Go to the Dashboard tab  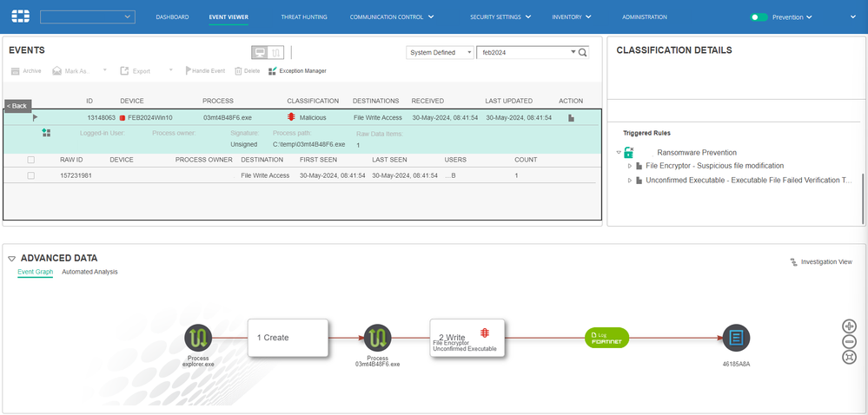point(172,17)
